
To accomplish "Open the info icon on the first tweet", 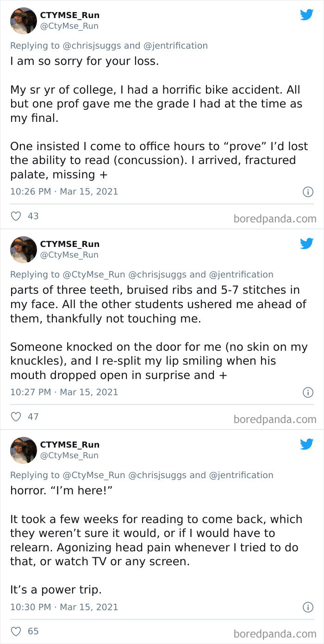I will pyautogui.click(x=308, y=191).
